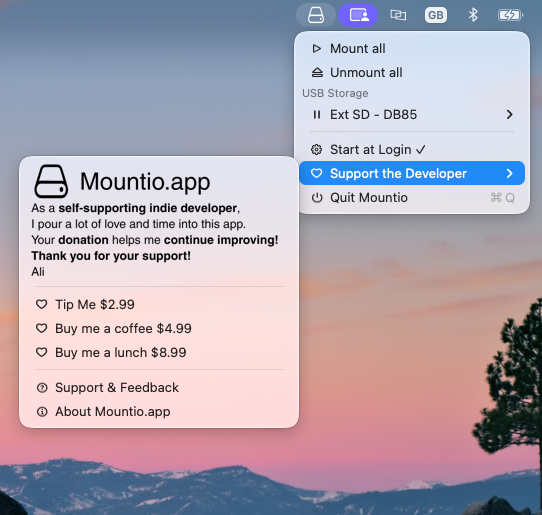Open About Mountio.app
The width and height of the screenshot is (542, 515).
159,412
